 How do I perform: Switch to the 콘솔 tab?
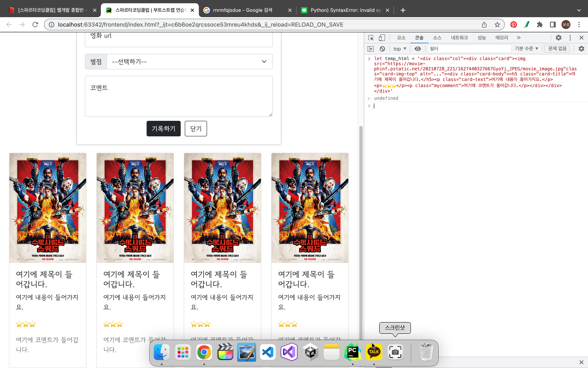[419, 38]
